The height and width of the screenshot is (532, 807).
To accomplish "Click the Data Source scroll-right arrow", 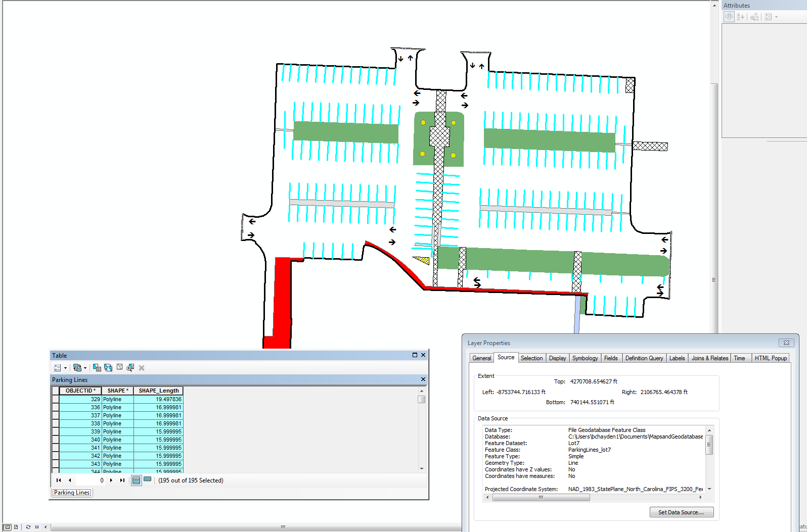I will pyautogui.click(x=701, y=497).
